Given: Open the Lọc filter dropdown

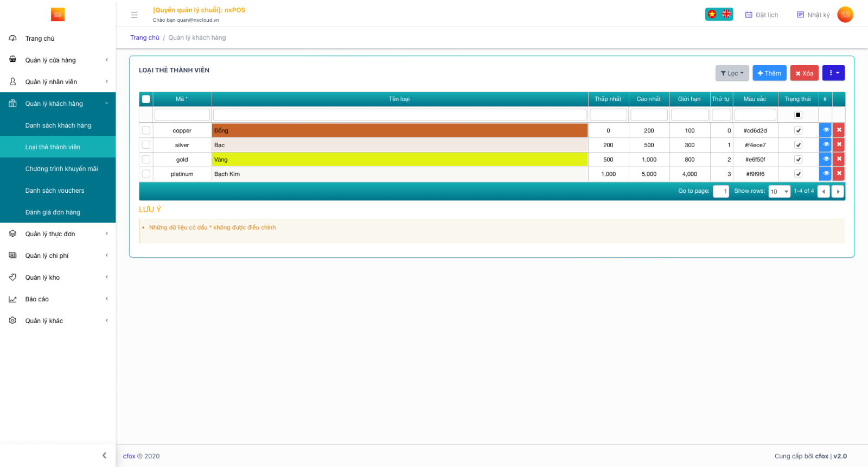Looking at the screenshot, I should (732, 73).
